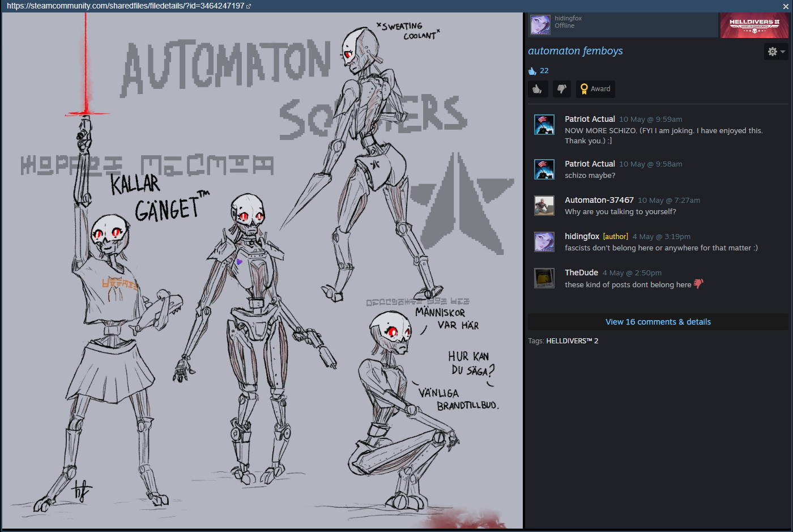Open hidingfox author avatar at top
793x532 pixels.
[x=540, y=25]
